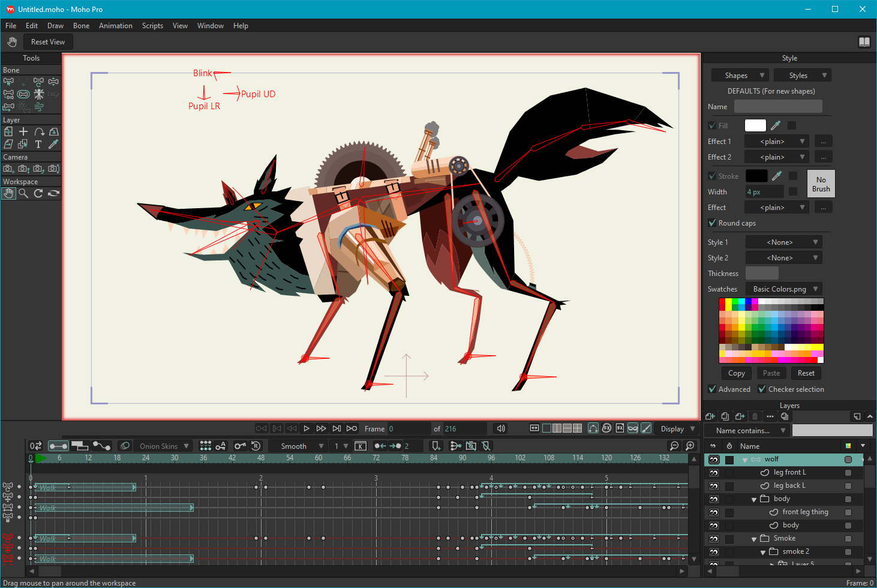Click the No Brush button
This screenshot has width=877, height=588.
[x=821, y=184]
